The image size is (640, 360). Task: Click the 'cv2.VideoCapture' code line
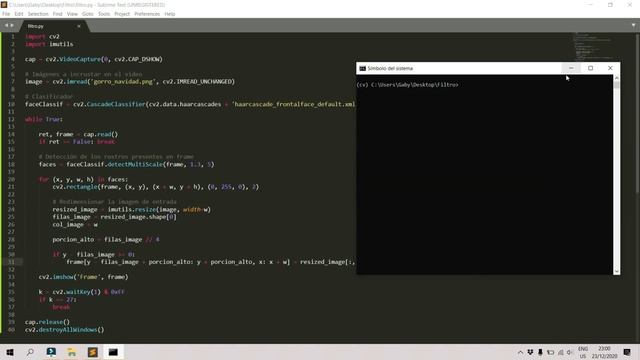(93, 59)
